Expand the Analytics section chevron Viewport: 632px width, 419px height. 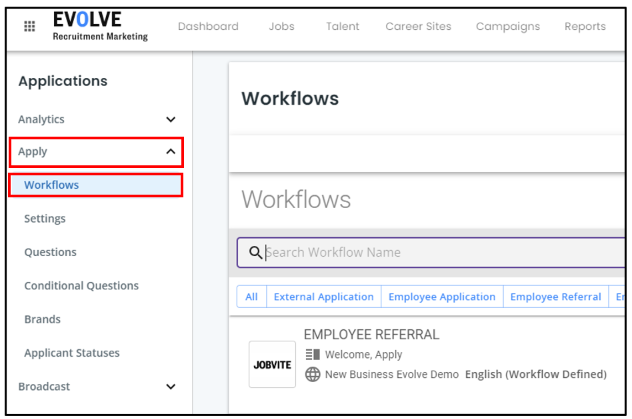[171, 120]
